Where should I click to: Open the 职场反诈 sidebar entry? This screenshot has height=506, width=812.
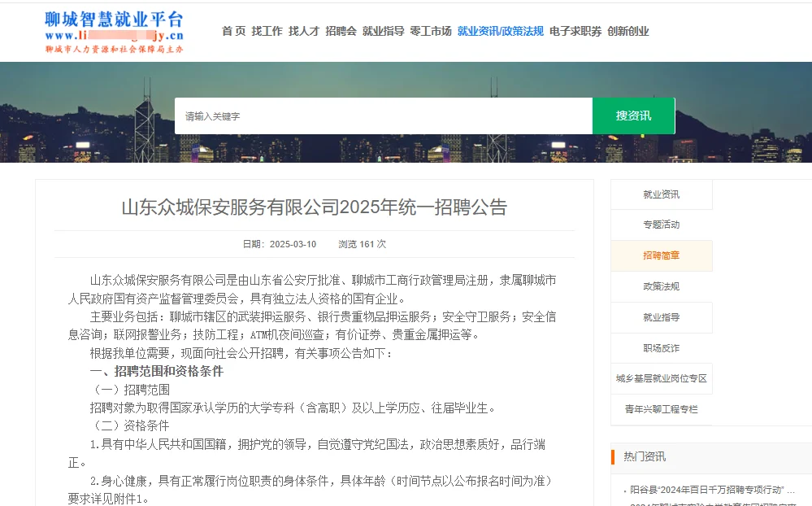pos(662,348)
